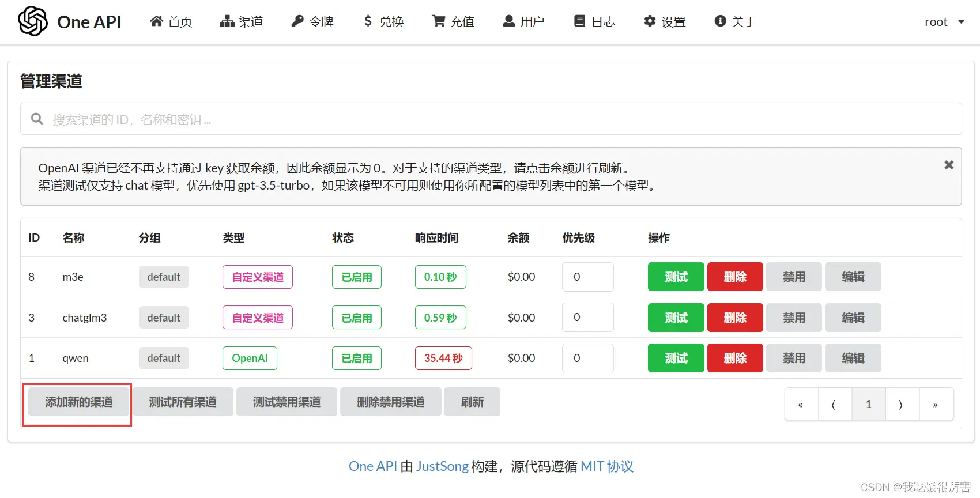The height and width of the screenshot is (498, 980).
Task: Test the m3e channel
Action: pos(676,277)
